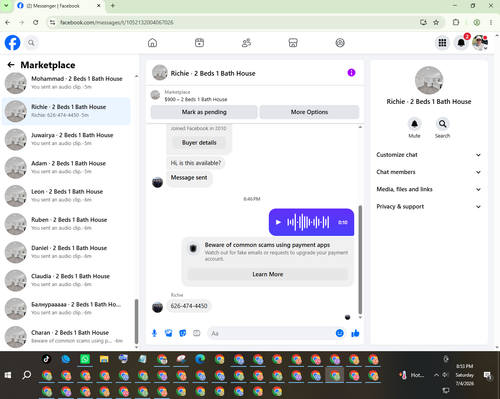500x399 pixels.
Task: Open the tab search dropdown arrow
Action: tap(6, 6)
